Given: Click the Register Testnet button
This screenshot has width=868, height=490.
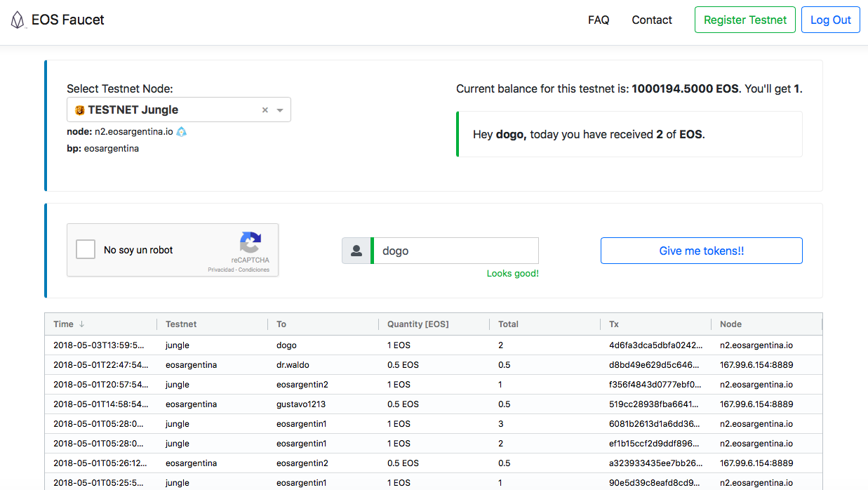Looking at the screenshot, I should coord(745,20).
